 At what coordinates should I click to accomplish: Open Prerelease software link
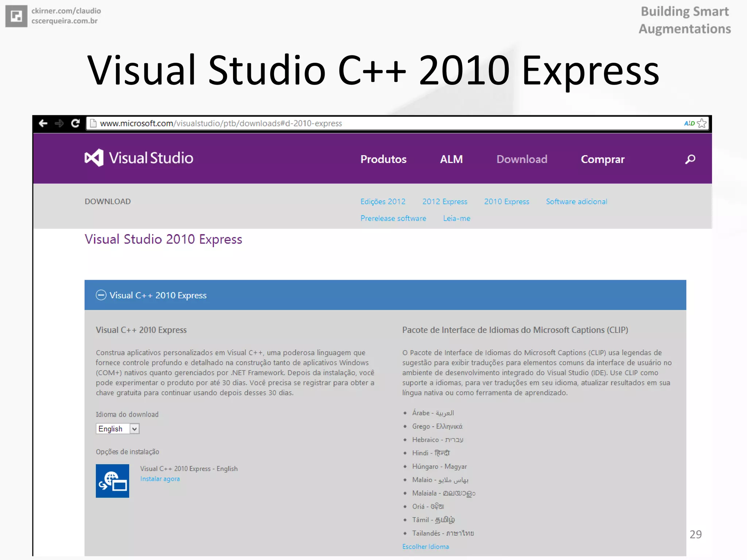coord(393,218)
